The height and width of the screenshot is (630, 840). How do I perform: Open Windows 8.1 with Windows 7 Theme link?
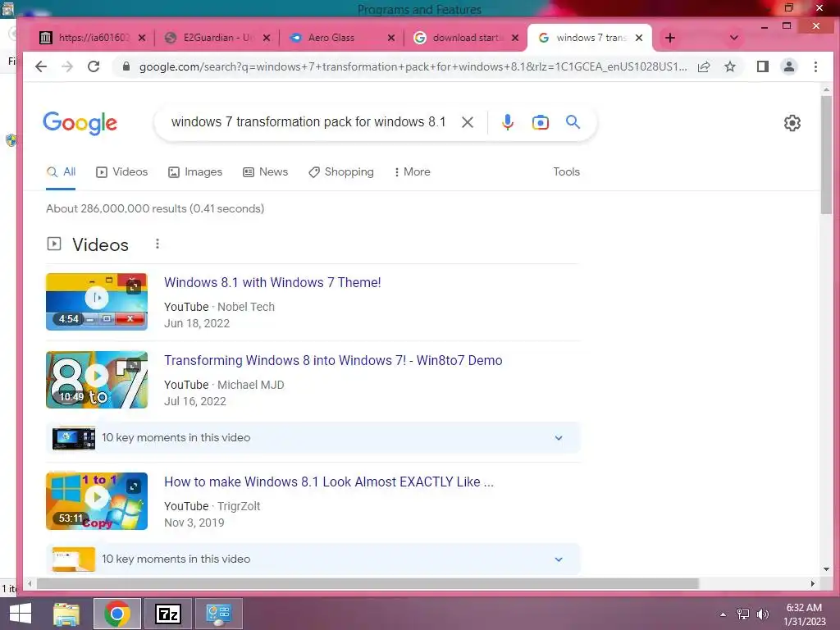(x=272, y=282)
